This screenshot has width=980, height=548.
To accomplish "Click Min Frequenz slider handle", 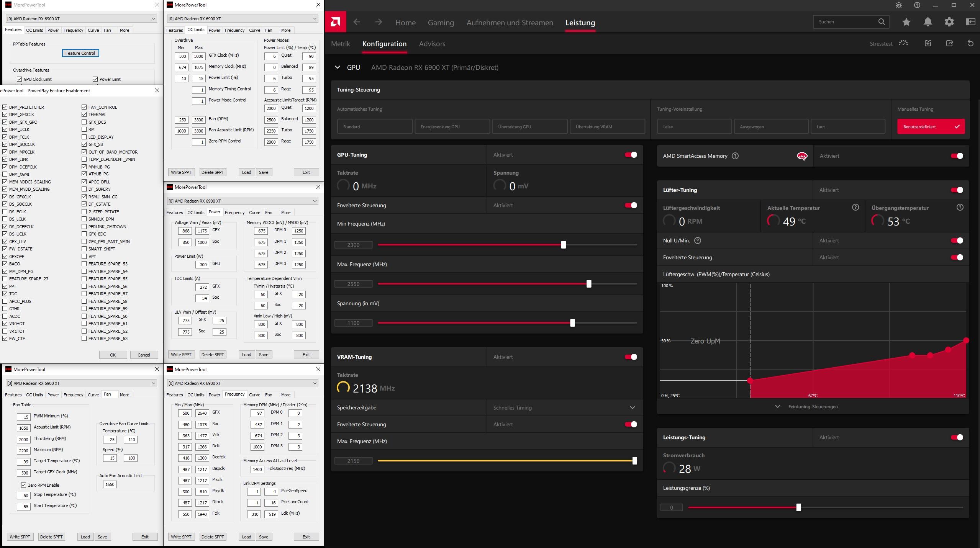I will (563, 245).
